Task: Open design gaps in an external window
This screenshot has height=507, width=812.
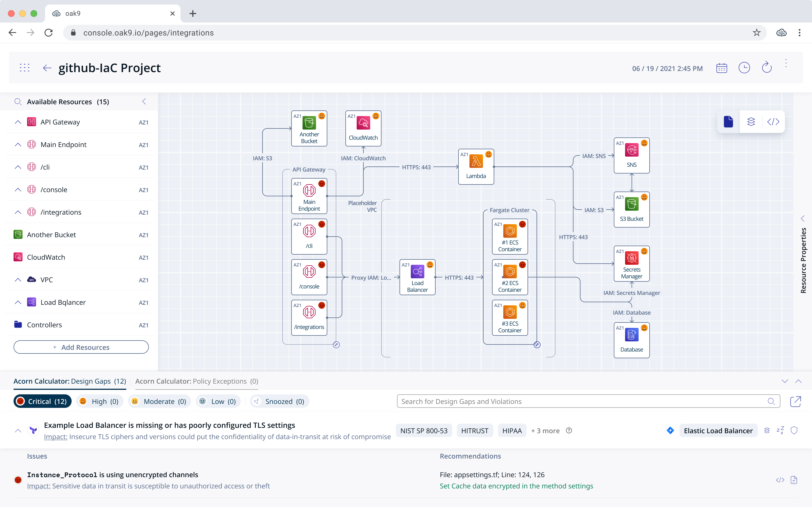Action: point(795,401)
